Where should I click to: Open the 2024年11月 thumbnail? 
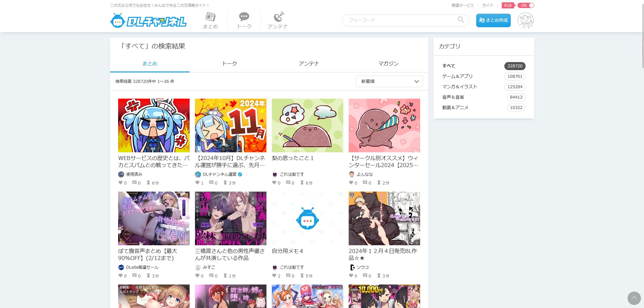click(x=231, y=125)
